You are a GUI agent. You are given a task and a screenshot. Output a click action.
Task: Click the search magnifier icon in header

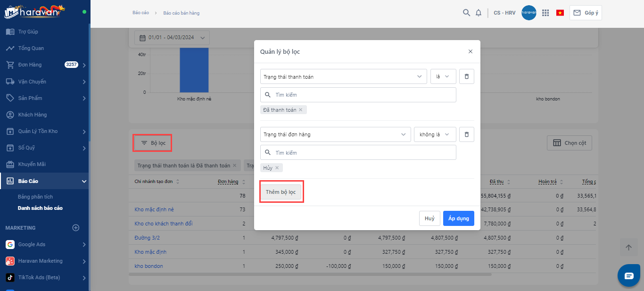click(x=466, y=13)
